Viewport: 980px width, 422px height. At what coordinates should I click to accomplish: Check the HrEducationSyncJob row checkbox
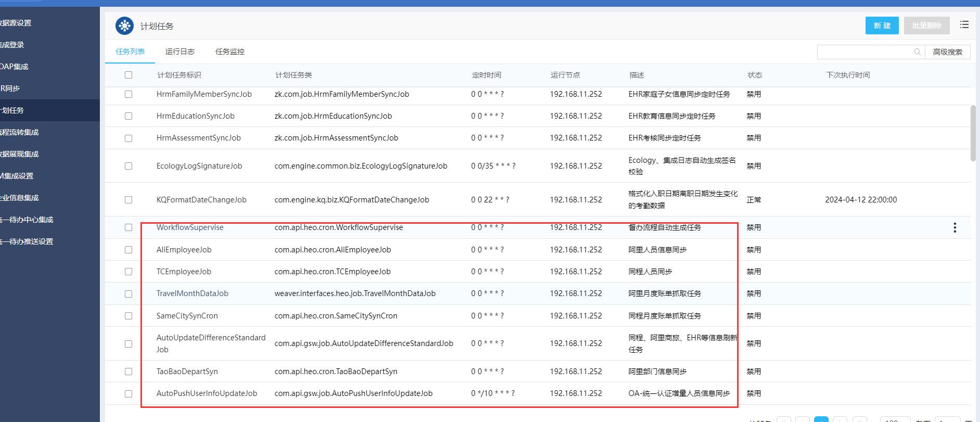128,116
